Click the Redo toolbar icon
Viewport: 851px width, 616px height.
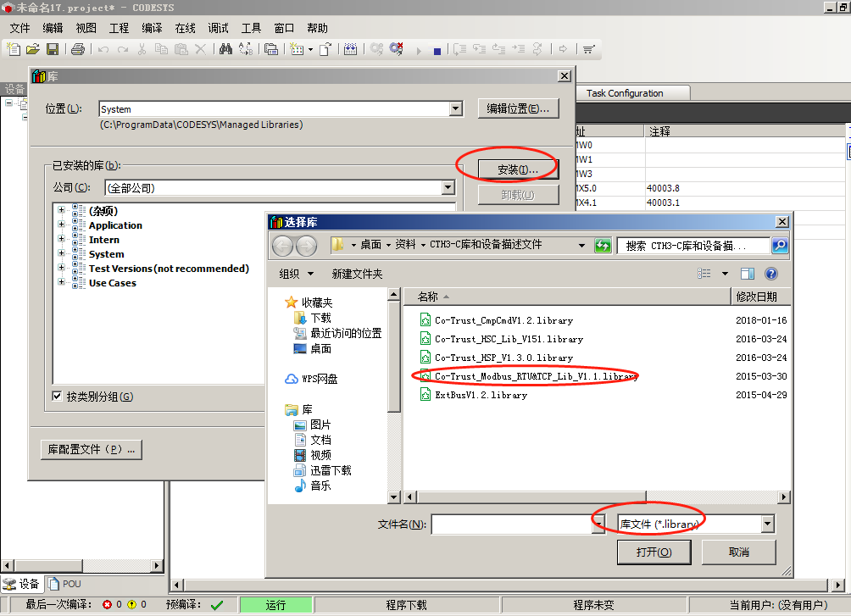click(123, 49)
